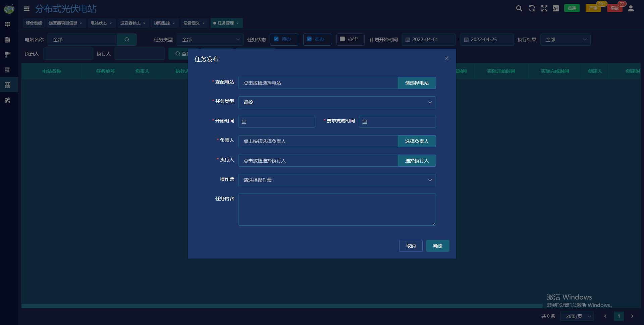This screenshot has height=325, width=644.
Task: Click the globe logo in the sidebar
Action: pos(9,9)
